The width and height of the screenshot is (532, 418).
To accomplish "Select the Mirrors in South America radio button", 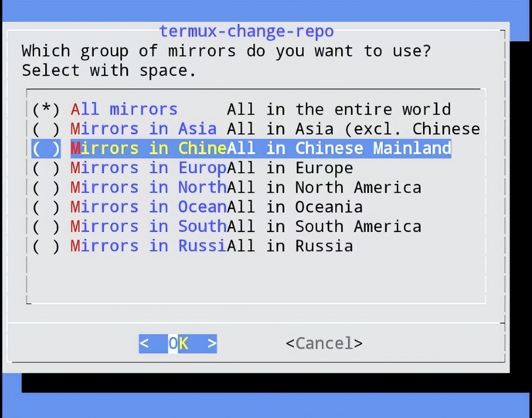I will 46,227.
